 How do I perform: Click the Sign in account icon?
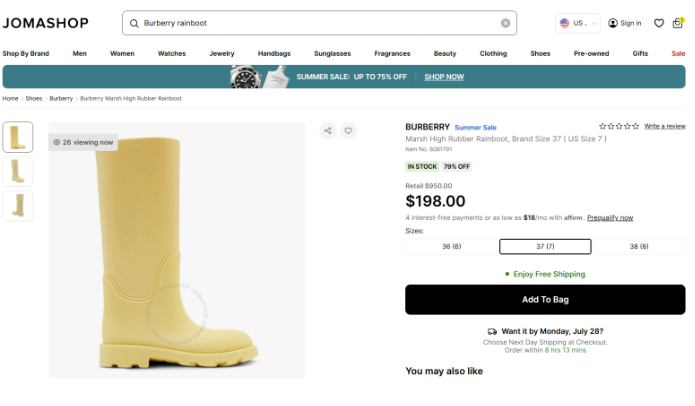coord(625,23)
